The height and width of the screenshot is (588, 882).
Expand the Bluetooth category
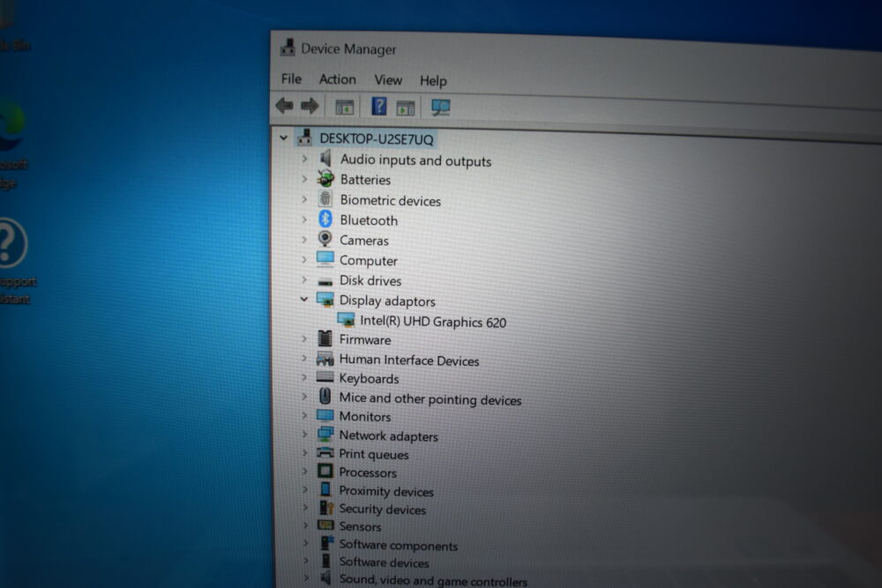point(304,220)
